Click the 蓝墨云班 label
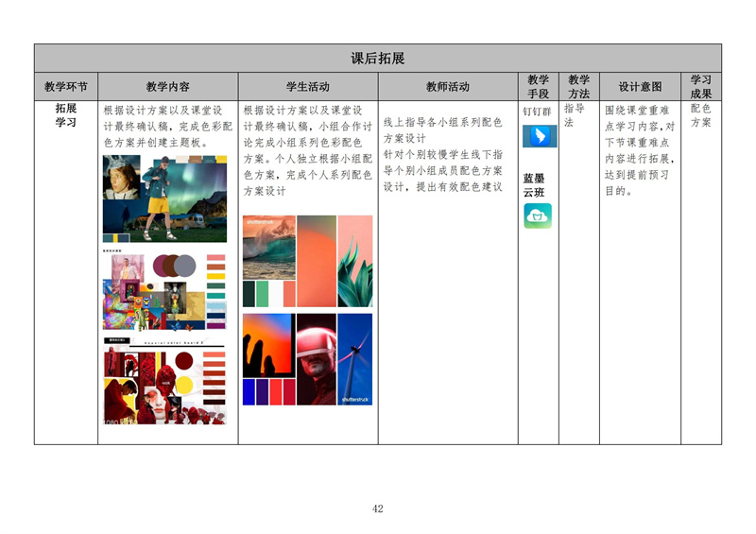756x534 pixels. (x=534, y=185)
